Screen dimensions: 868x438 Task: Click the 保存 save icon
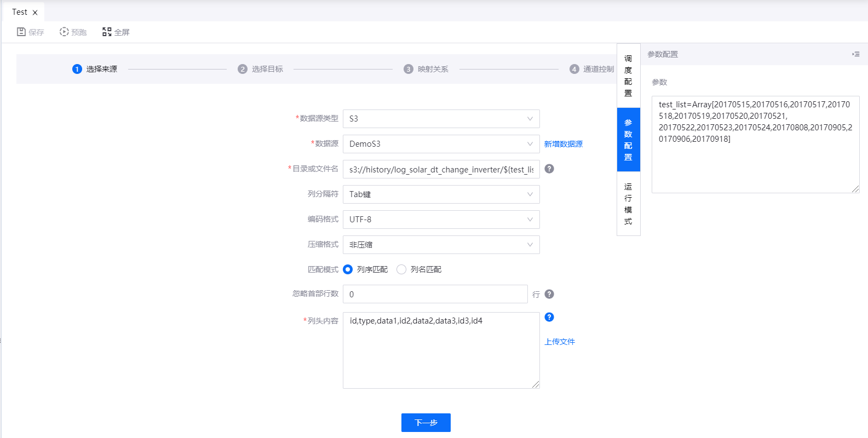pos(21,32)
